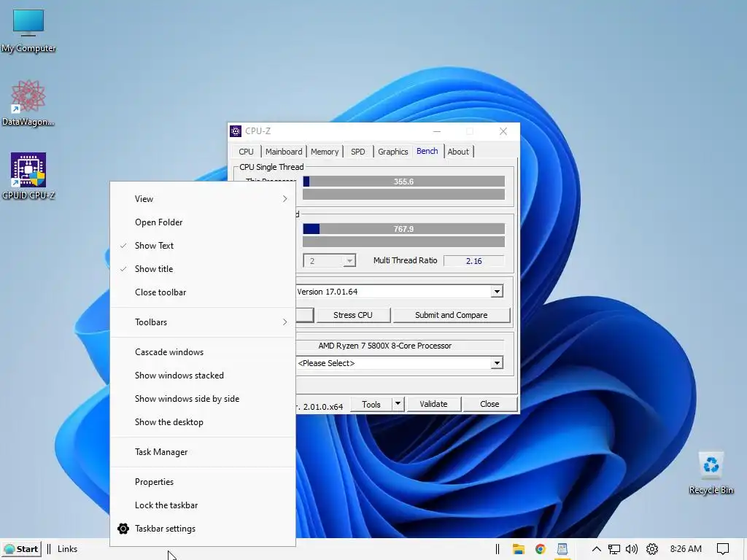The height and width of the screenshot is (560, 747).
Task: Click the Validate button
Action: point(433,404)
